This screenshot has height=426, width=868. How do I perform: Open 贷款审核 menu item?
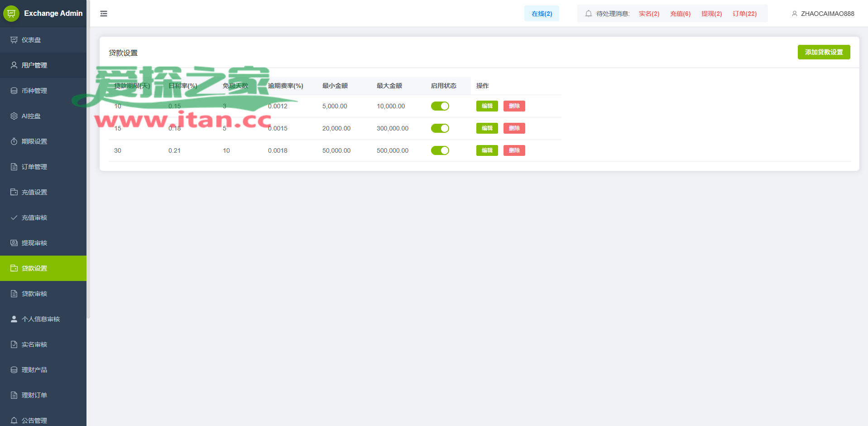click(43, 294)
